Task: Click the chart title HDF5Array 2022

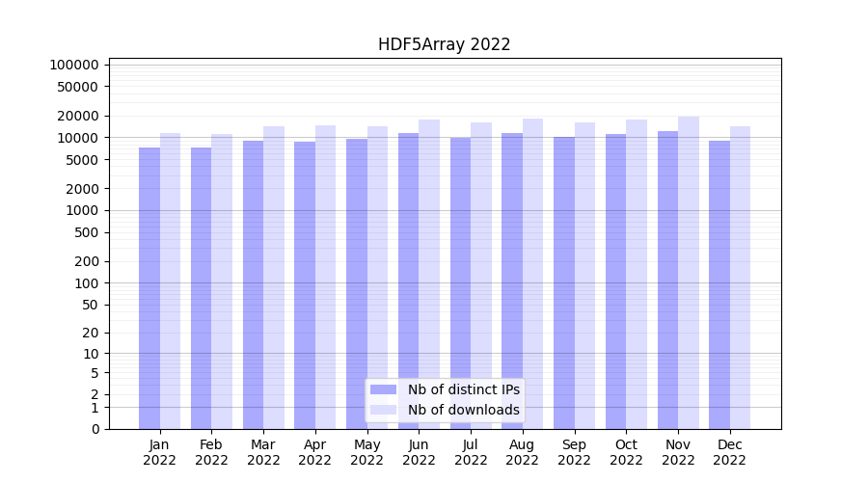Action: 444,44
